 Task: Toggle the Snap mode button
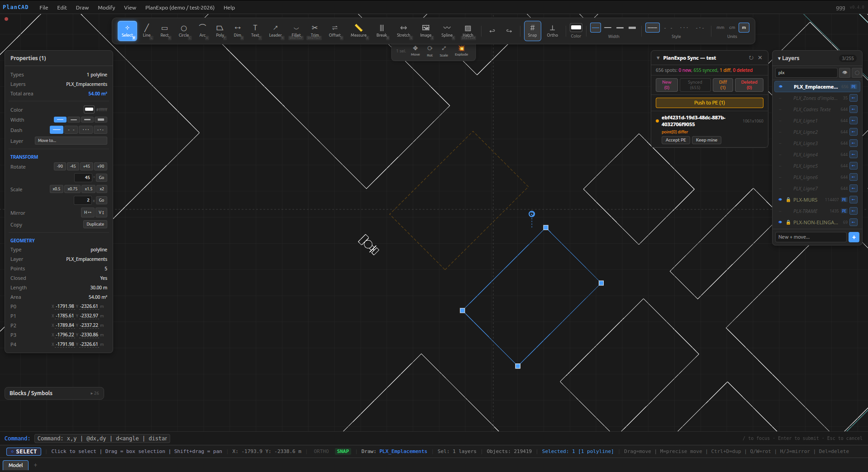pos(532,31)
